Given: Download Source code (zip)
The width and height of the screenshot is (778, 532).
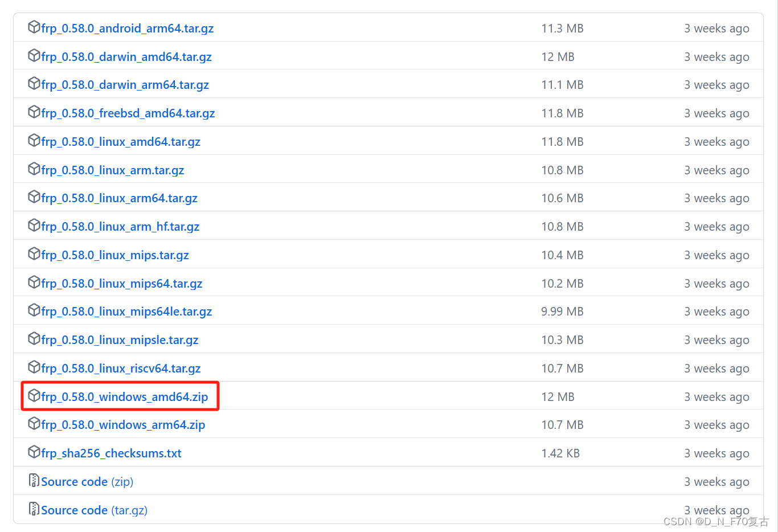Looking at the screenshot, I should click(x=87, y=482).
